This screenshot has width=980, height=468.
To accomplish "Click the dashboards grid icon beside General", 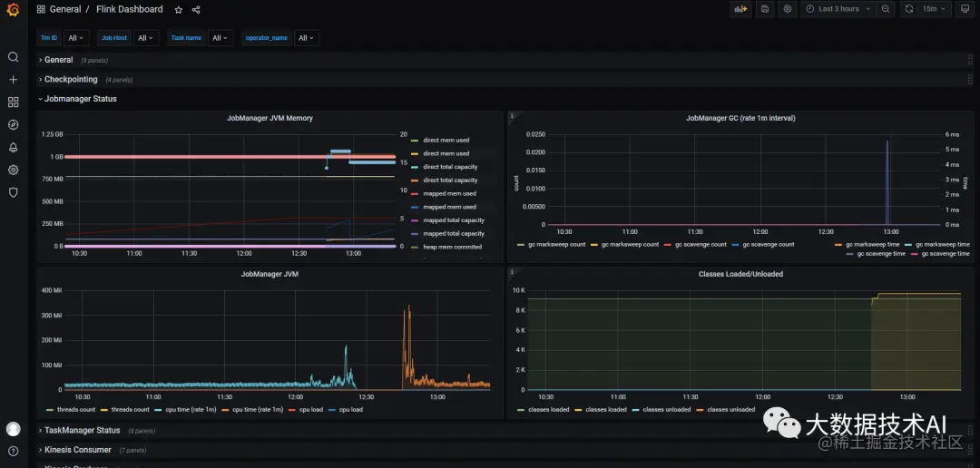I will click(41, 9).
